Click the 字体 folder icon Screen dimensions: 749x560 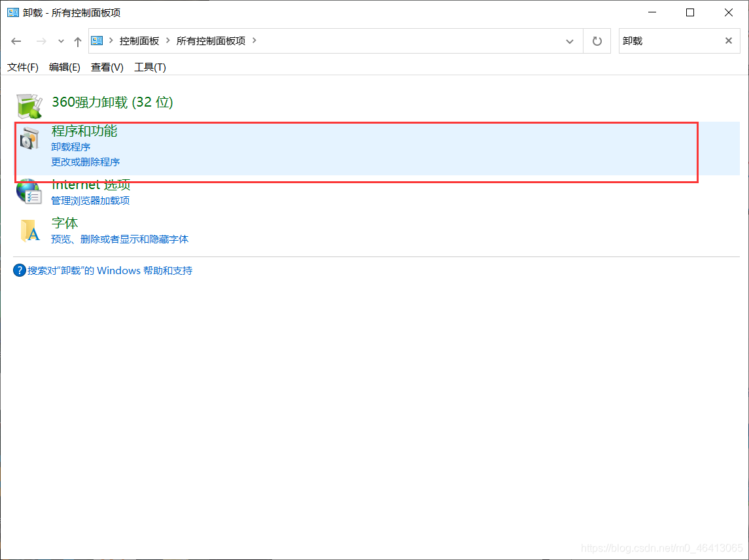click(x=30, y=230)
